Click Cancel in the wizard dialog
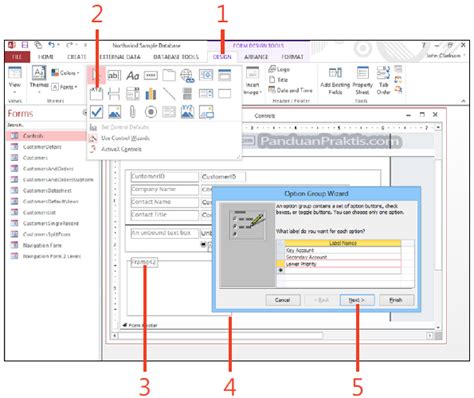 283,300
